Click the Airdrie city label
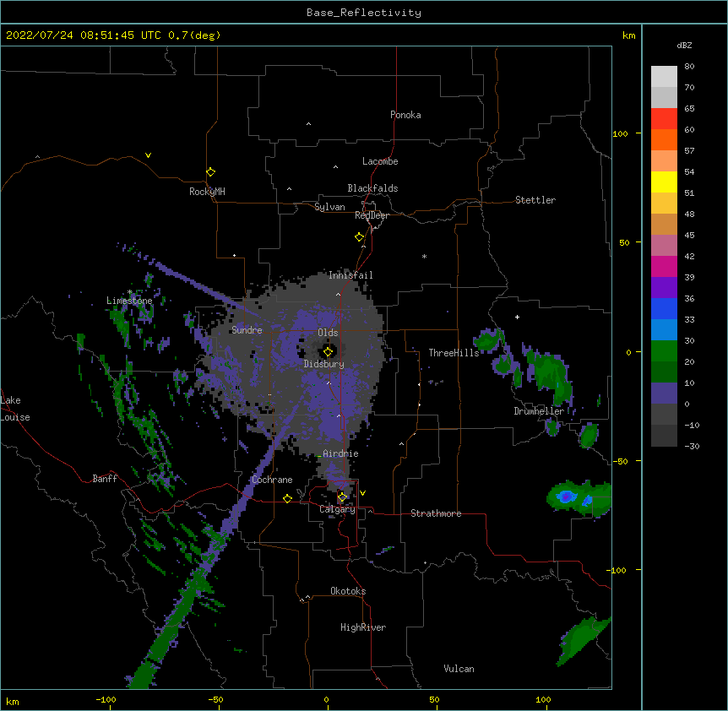This screenshot has width=728, height=711. click(340, 453)
